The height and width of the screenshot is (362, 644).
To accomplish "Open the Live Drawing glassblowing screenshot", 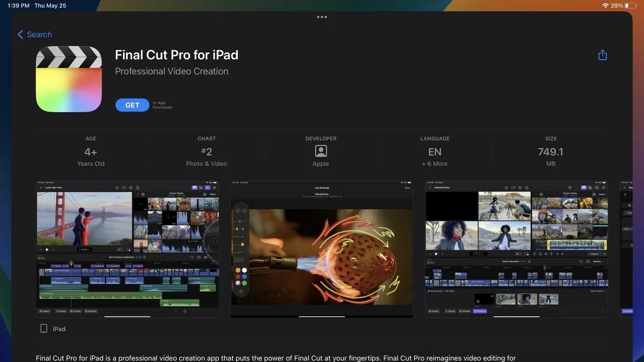I will pos(322,249).
